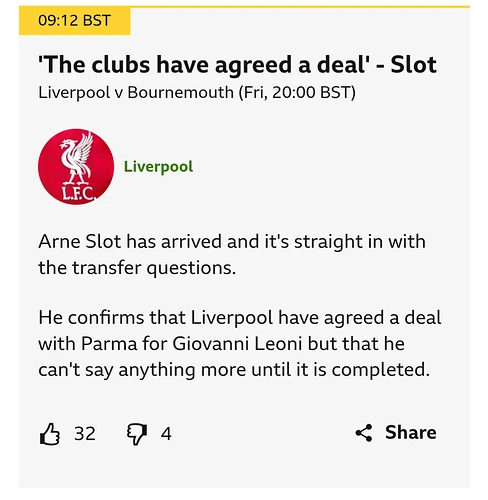This screenshot has width=488, height=500.
Task: Click the paragraph mentioning Giovanni Leoni
Action: tap(240, 344)
